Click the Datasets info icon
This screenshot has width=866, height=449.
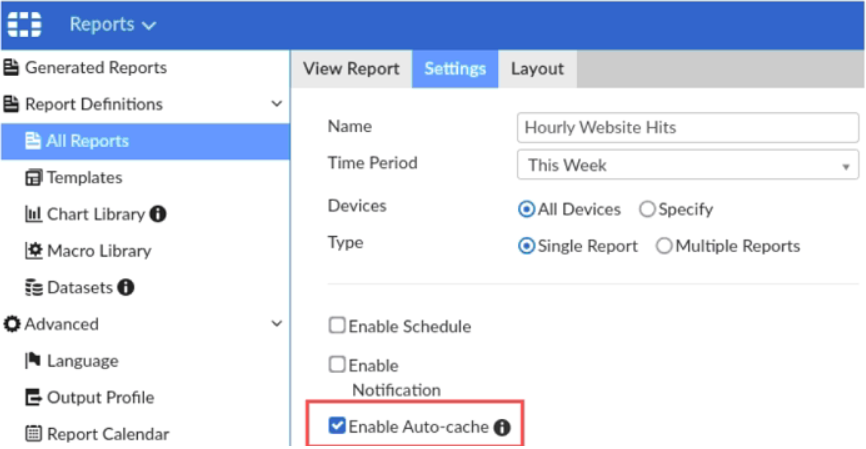[x=126, y=288]
